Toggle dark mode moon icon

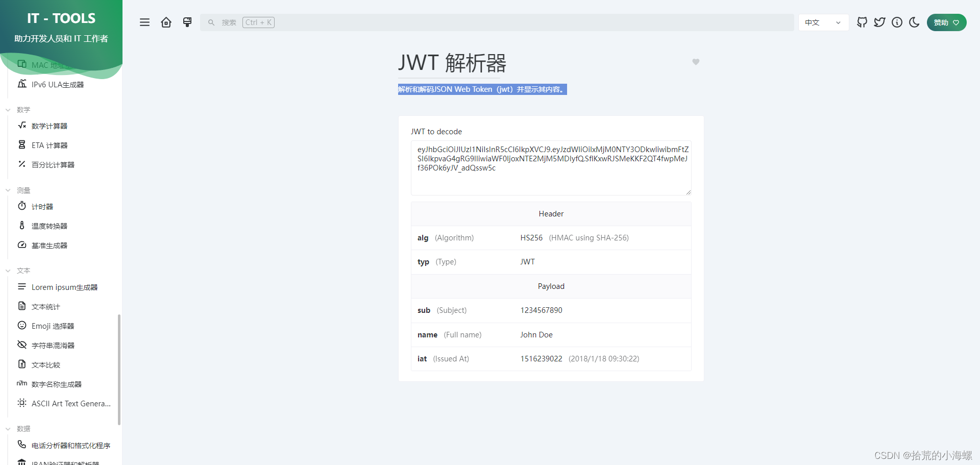coord(914,22)
